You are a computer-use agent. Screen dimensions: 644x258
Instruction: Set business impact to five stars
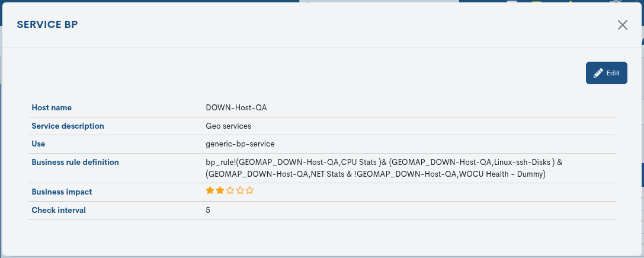pyautogui.click(x=249, y=190)
